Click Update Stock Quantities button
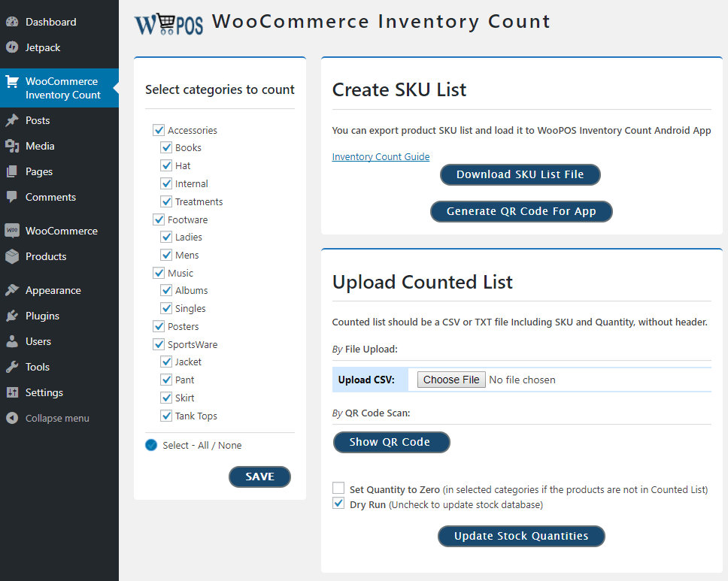Image resolution: width=728 pixels, height=581 pixels. point(521,536)
